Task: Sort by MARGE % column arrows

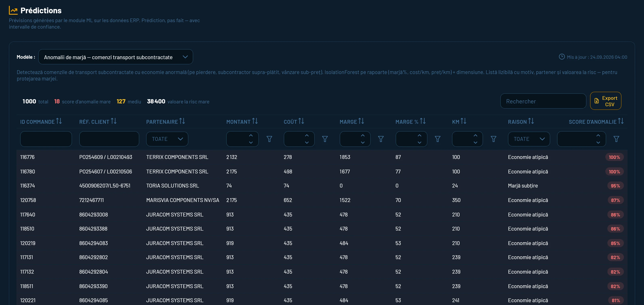Action: 423,121
